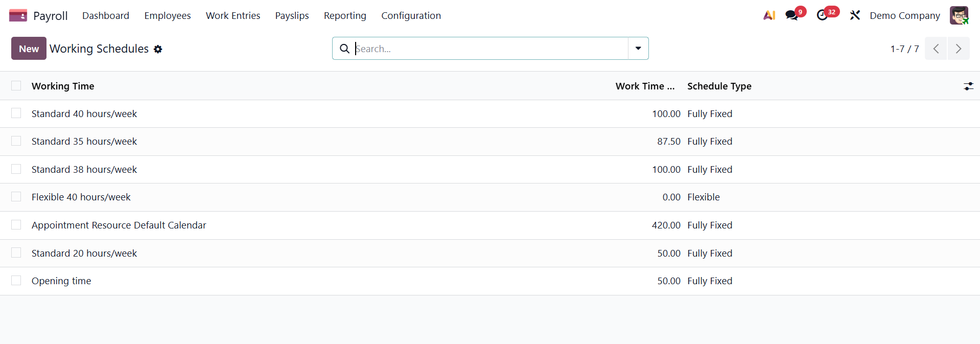Open the Reporting menu

click(x=345, y=16)
